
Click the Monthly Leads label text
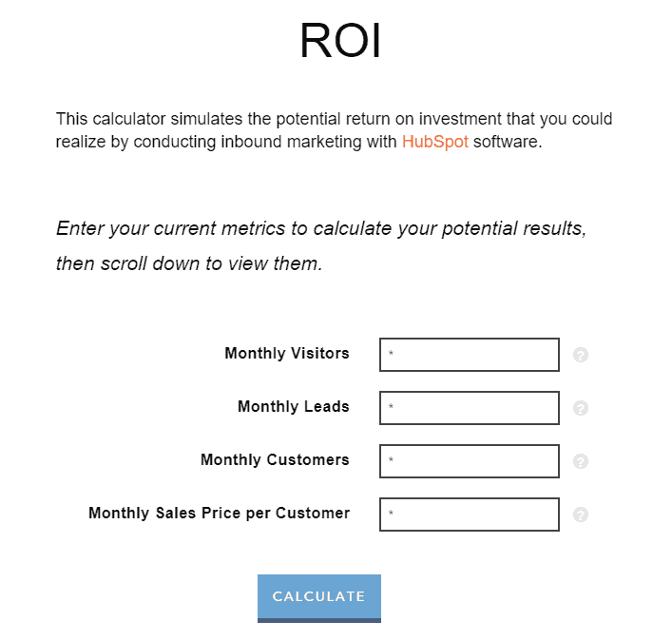[294, 406]
